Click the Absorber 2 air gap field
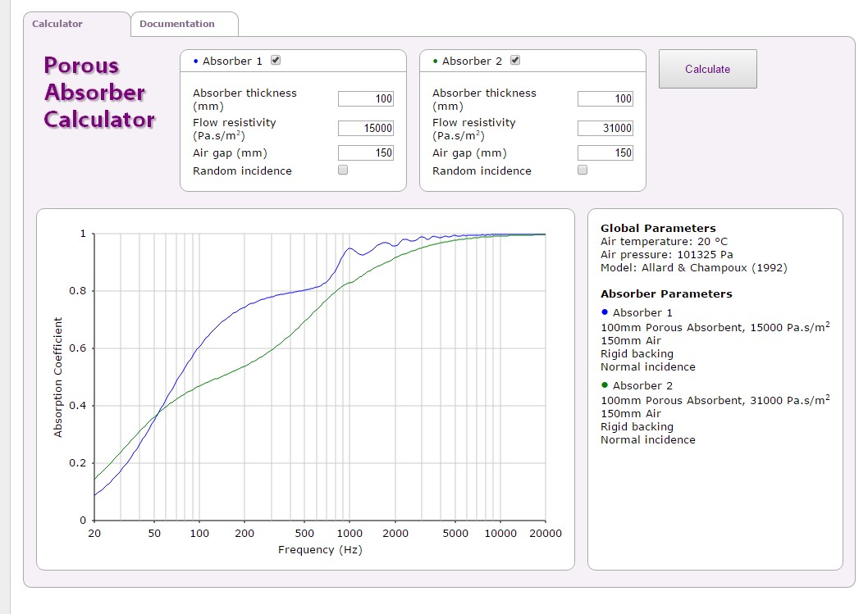Screen dimensions: 868x614 pyautogui.click(x=605, y=152)
